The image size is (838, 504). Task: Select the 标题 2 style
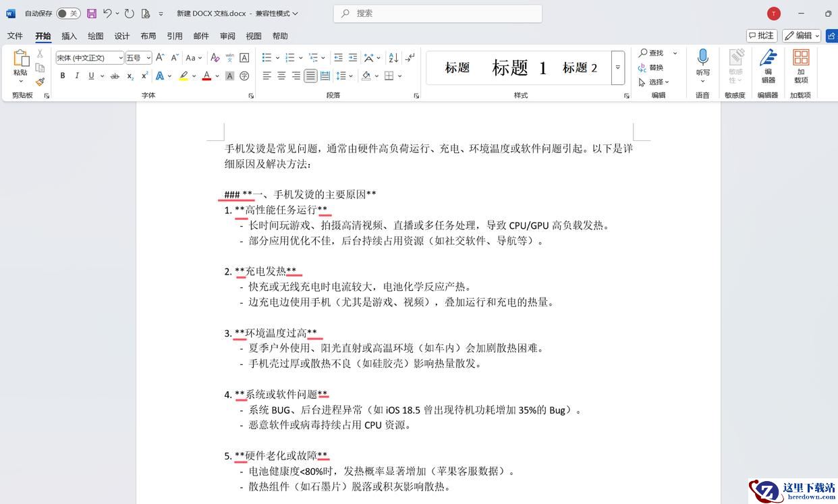(x=580, y=67)
